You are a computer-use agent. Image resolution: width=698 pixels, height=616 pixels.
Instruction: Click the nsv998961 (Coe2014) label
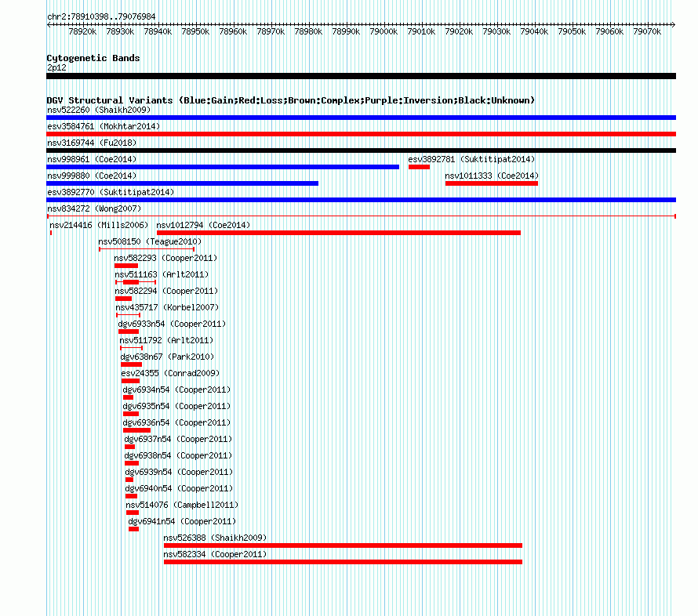point(92,159)
